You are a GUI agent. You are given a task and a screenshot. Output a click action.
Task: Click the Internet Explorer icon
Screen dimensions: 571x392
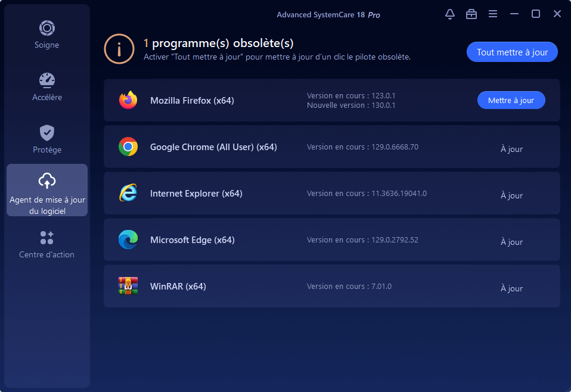tap(128, 193)
